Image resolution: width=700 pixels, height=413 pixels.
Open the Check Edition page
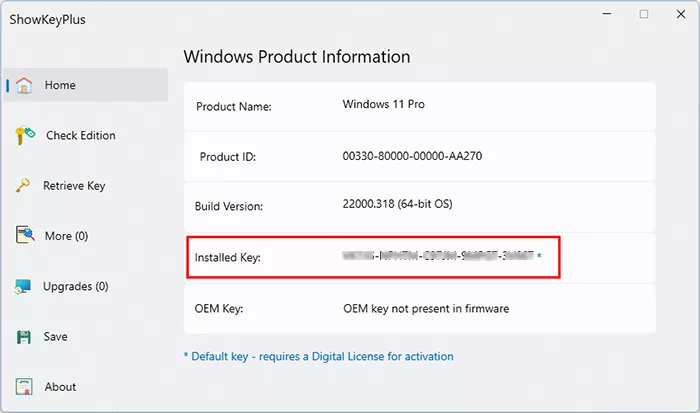[x=81, y=136]
